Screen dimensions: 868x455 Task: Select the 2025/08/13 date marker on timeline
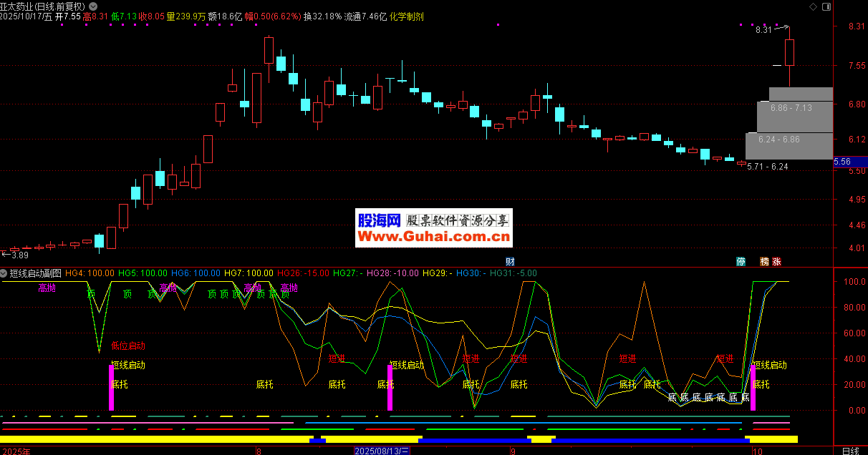(382, 451)
